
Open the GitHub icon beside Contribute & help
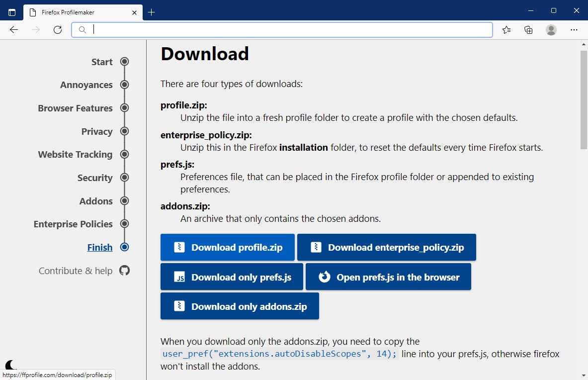(124, 271)
